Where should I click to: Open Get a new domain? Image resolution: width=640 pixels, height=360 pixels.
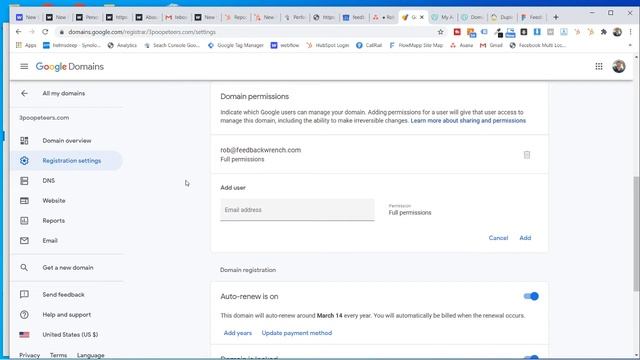68,267
